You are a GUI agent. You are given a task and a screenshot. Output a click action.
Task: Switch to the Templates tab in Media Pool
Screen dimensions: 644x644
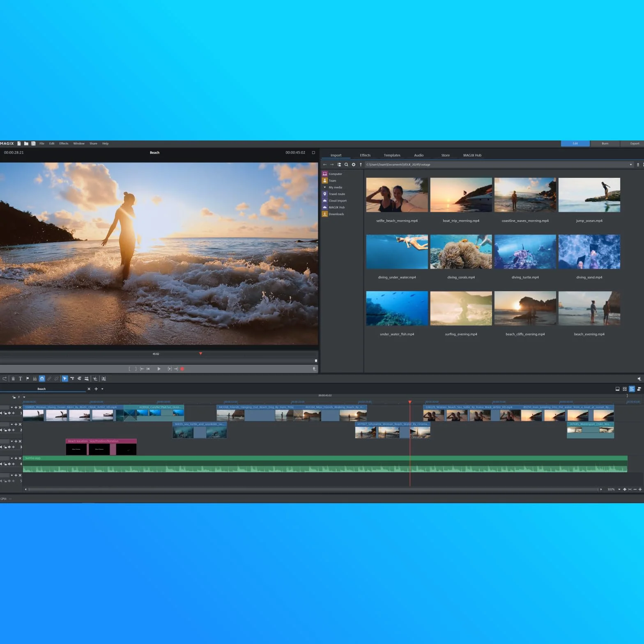(392, 155)
